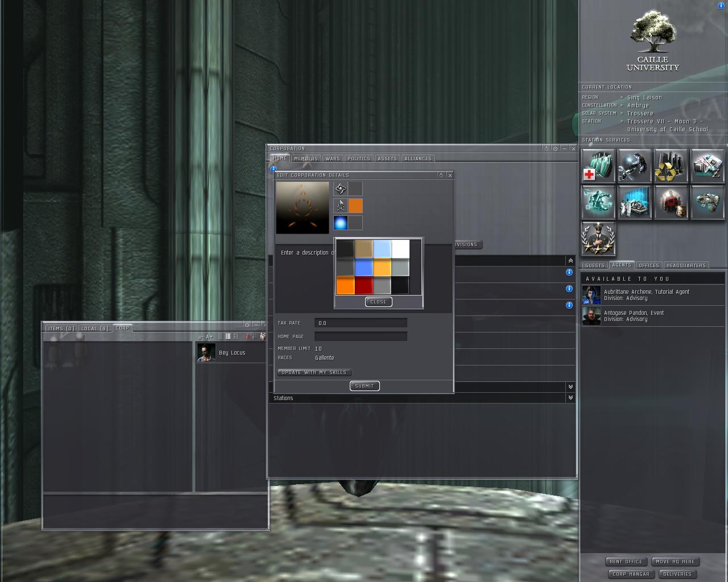The height and width of the screenshot is (582, 728).
Task: Open the Repair Shop station service
Action: point(635,166)
